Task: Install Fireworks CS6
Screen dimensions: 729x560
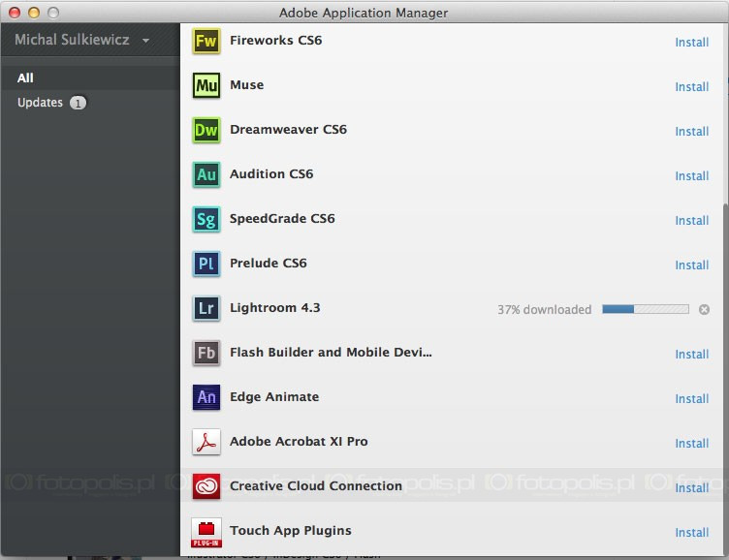Action: click(692, 43)
